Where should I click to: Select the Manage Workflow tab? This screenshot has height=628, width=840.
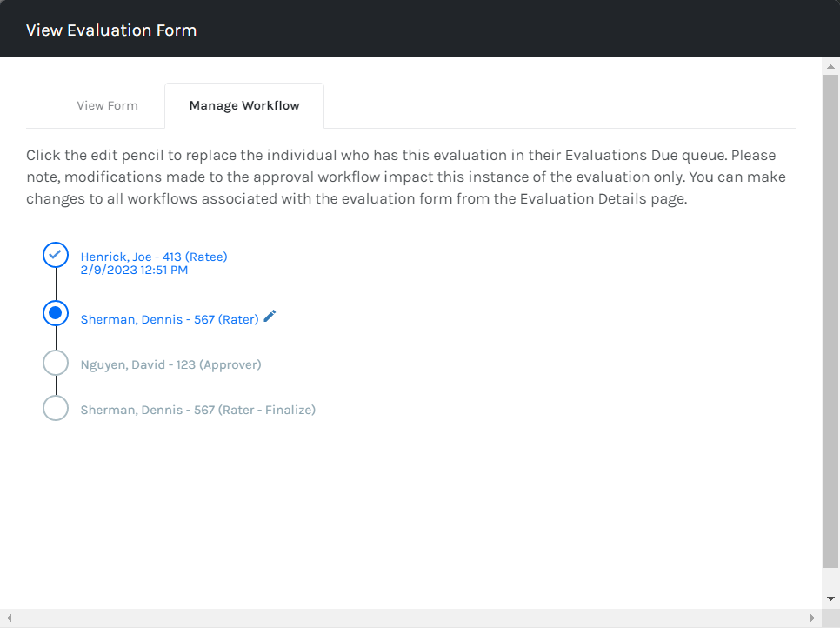(x=244, y=105)
